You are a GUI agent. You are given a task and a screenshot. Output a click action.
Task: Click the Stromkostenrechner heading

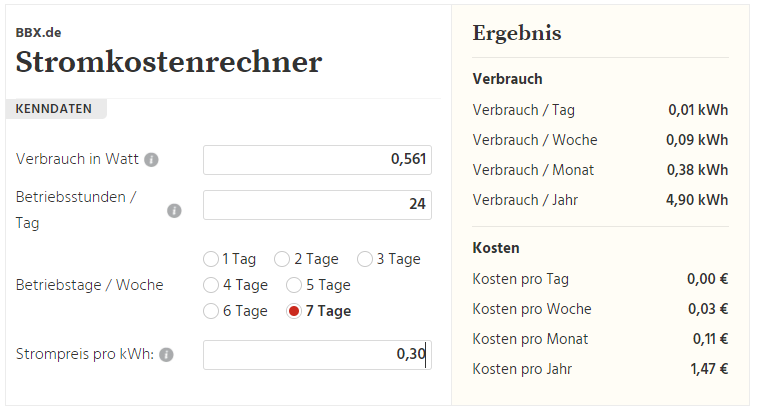tap(168, 62)
